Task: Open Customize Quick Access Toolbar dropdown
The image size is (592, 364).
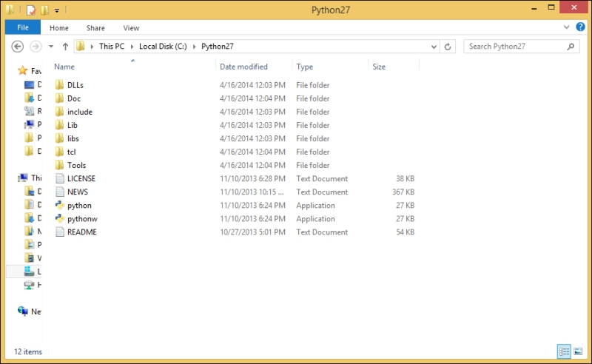Action: coord(57,10)
